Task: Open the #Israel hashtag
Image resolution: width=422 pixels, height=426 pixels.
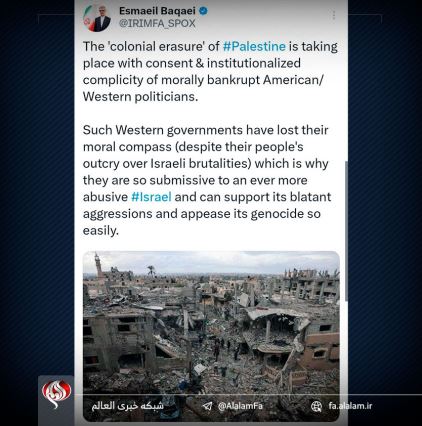Action: [151, 197]
